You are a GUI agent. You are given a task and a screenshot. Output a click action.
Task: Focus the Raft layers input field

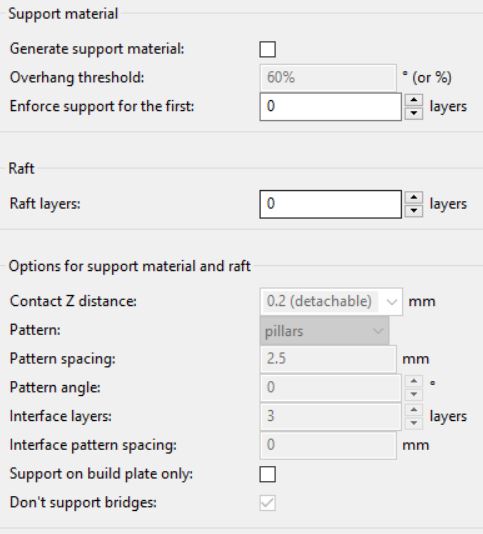tap(331, 204)
